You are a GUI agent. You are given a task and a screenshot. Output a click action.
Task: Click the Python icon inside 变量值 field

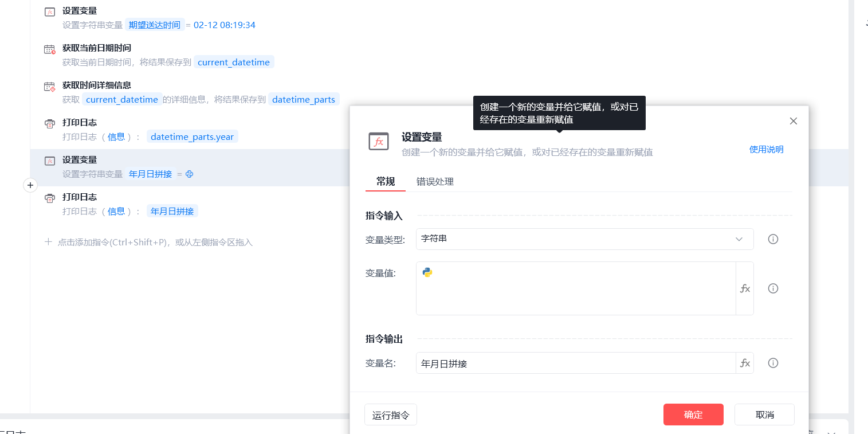[427, 272]
